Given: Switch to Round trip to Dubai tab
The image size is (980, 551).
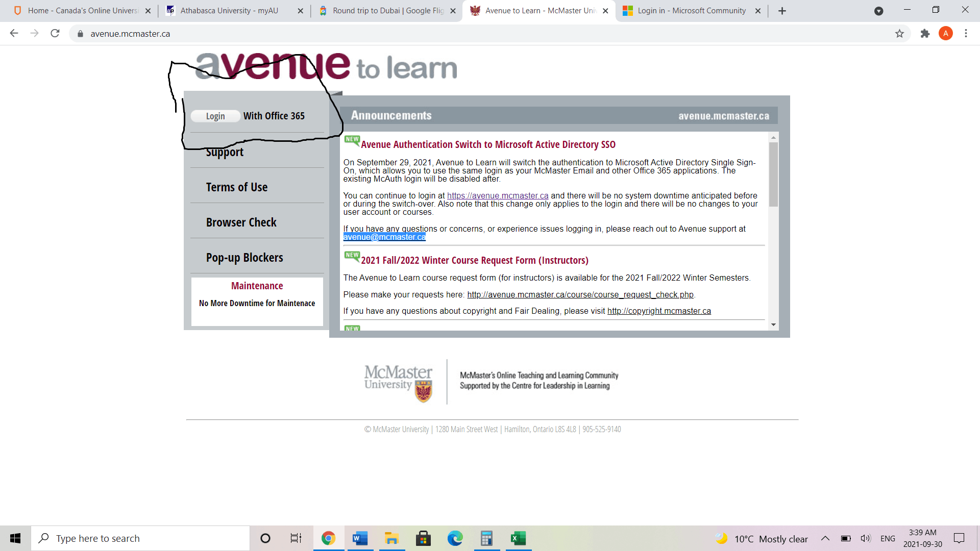Looking at the screenshot, I should tap(388, 11).
